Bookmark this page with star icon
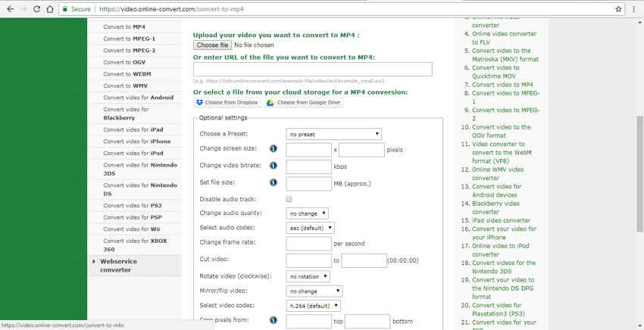The height and width of the screenshot is (330, 644). [x=618, y=9]
